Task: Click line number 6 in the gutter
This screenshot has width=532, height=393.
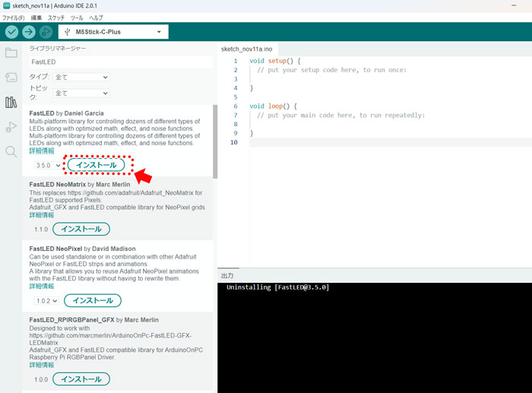Action: (236, 106)
